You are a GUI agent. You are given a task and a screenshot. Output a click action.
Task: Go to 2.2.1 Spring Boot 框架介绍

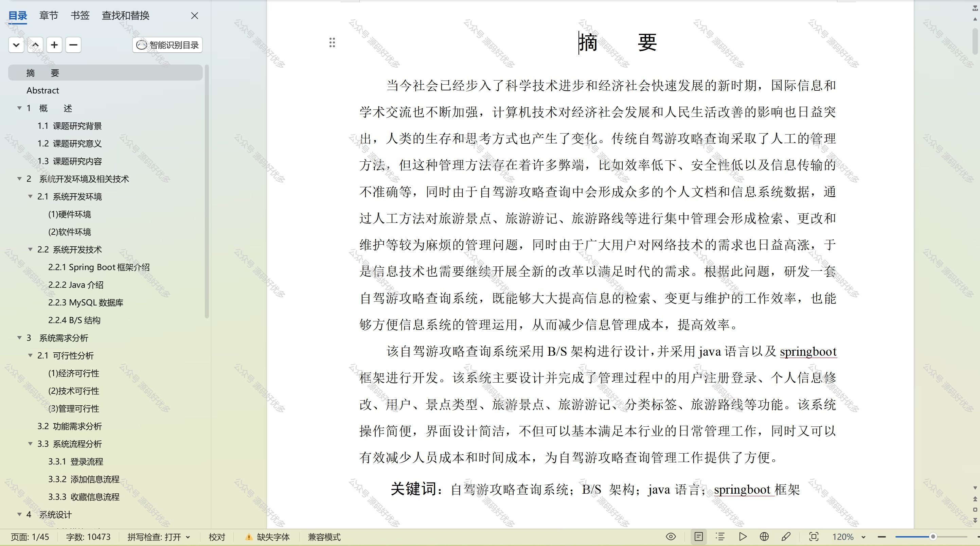pyautogui.click(x=99, y=267)
